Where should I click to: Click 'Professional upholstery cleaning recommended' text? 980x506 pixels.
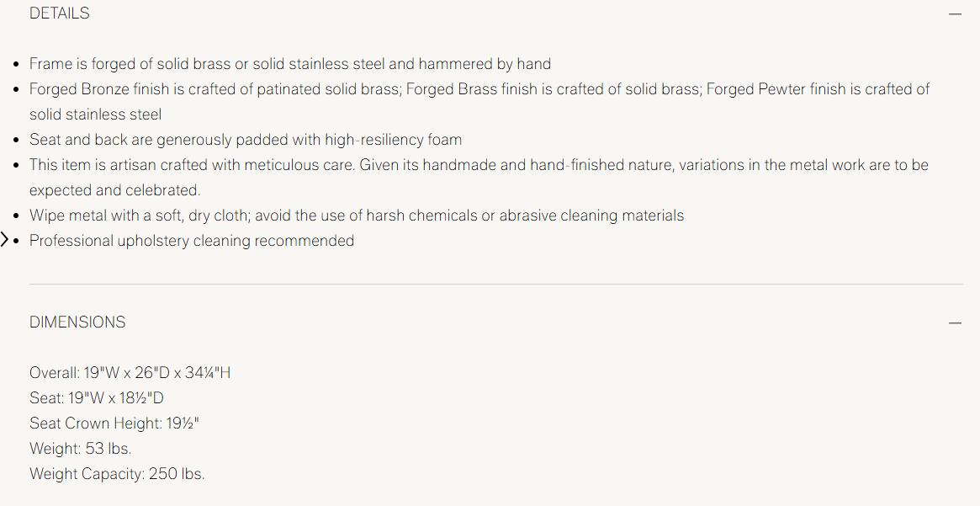pos(192,241)
